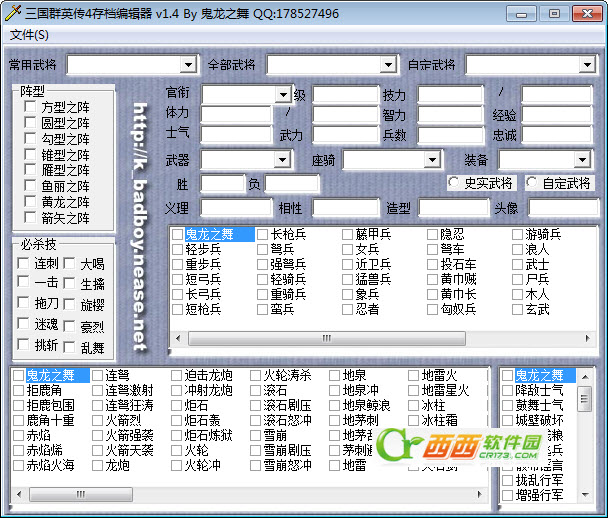Screen dimensions: 608x518
Task: Expand the 全部武将 dropdown
Action: [x=388, y=64]
